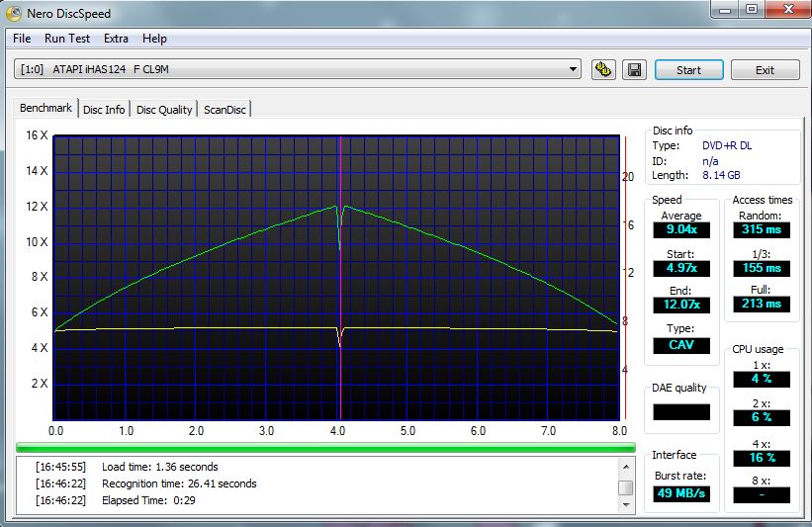Click the save floppy disk icon

633,70
